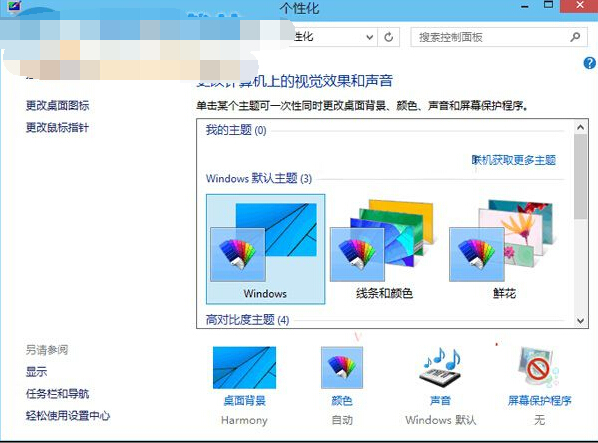Click the 桌面背景 link text
Image resolution: width=598 pixels, height=443 pixels.
pyautogui.click(x=244, y=401)
